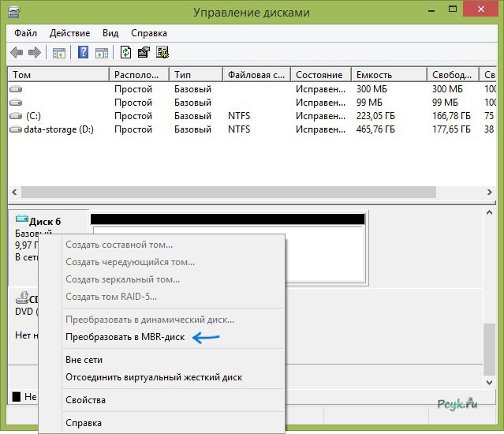Open the Вид menu
The height and width of the screenshot is (434, 504).
(110, 33)
